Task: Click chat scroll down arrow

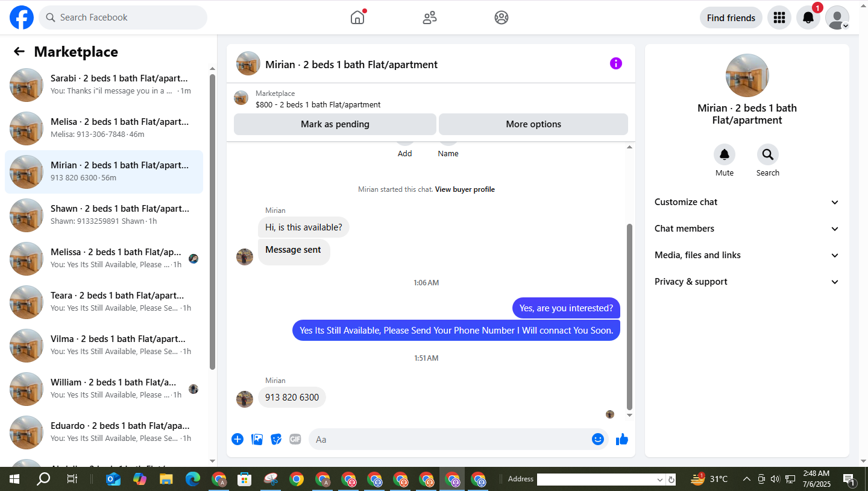Action: pos(630,416)
